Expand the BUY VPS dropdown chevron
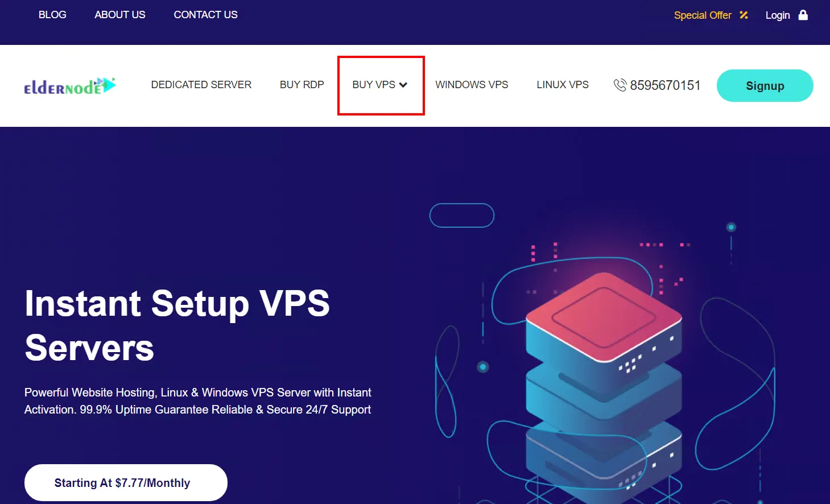The height and width of the screenshot is (504, 830). (x=403, y=85)
